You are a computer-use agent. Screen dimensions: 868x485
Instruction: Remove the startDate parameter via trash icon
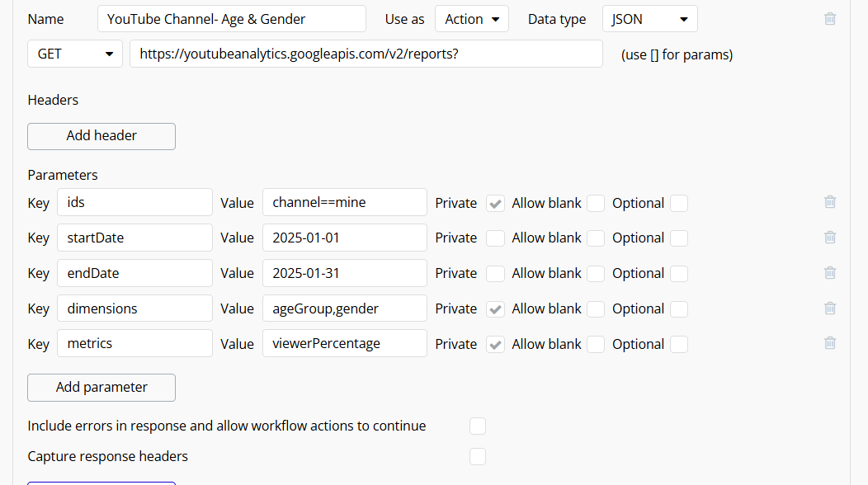tap(830, 238)
